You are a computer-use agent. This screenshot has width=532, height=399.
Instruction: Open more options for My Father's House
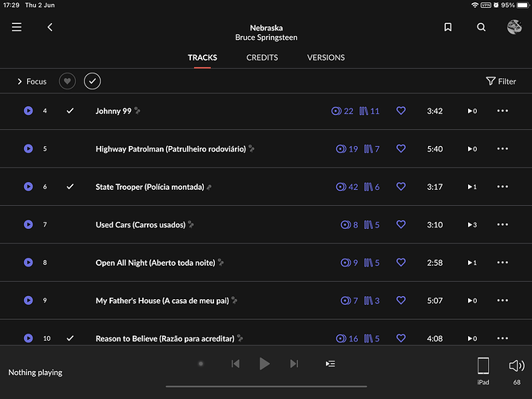pos(502,301)
